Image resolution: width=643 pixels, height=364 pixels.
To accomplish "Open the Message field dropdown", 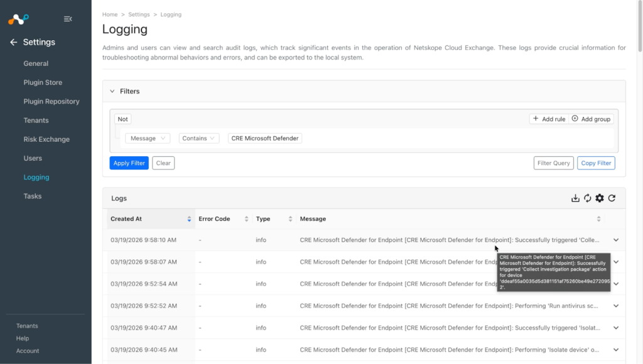I will (x=148, y=139).
